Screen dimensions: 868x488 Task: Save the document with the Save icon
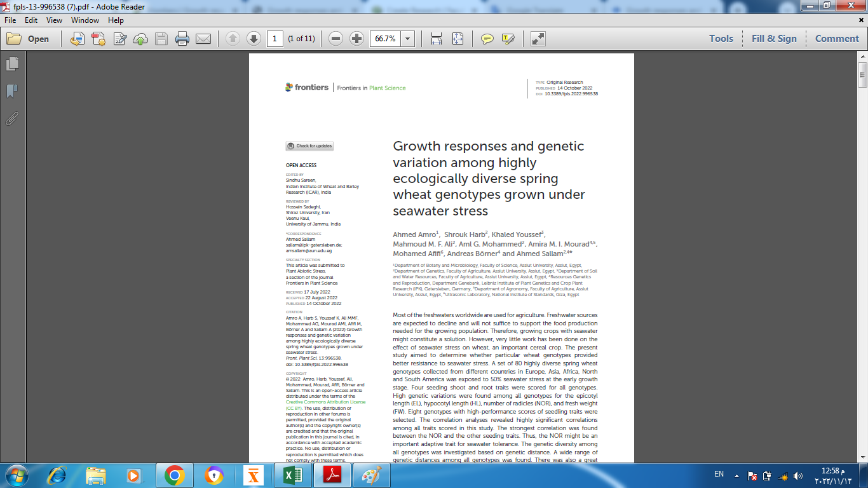[163, 38]
